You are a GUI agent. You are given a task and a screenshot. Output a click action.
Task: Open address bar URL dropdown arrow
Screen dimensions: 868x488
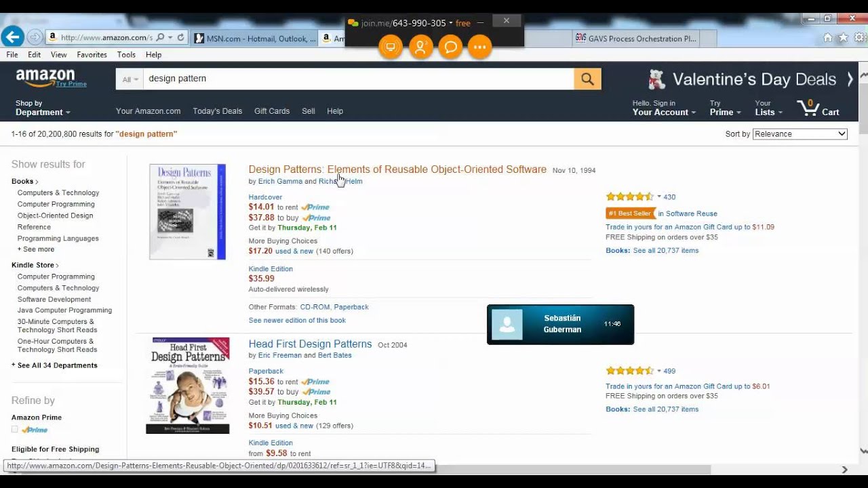click(x=170, y=38)
